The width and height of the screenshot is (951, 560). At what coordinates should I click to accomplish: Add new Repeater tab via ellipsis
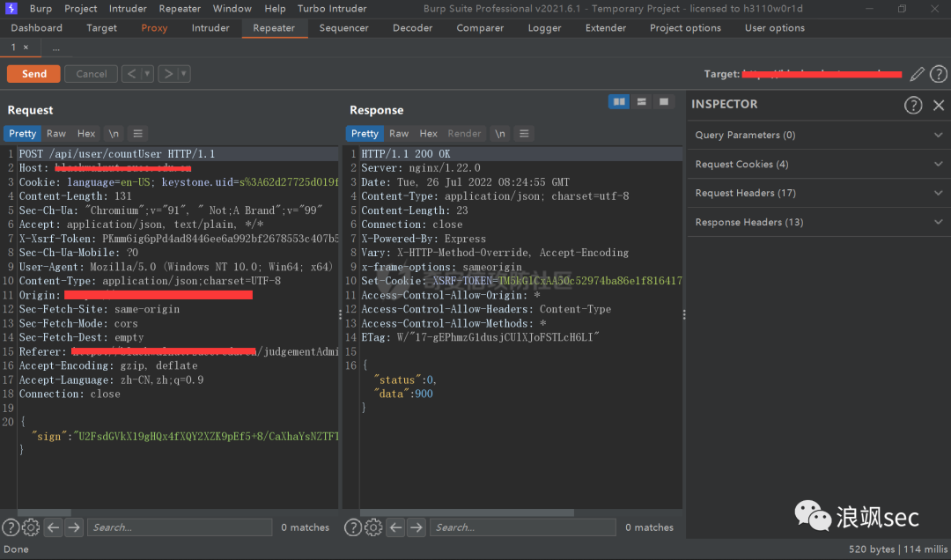click(55, 48)
